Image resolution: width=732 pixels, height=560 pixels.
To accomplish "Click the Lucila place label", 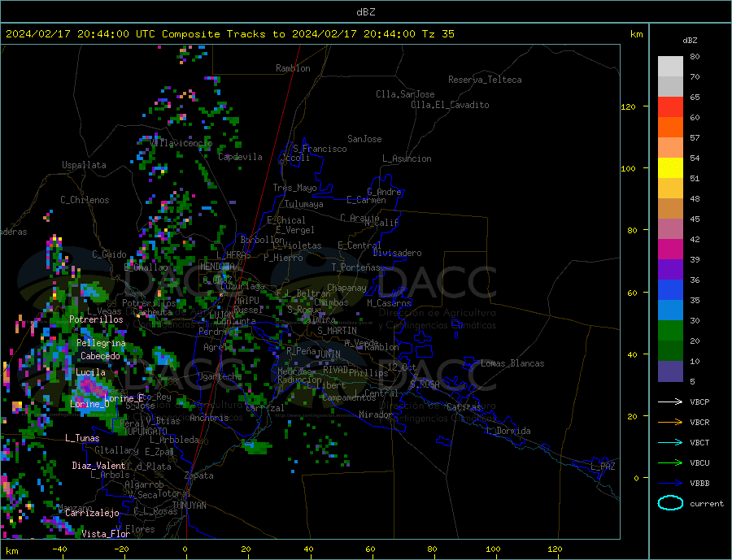I will tap(90, 372).
